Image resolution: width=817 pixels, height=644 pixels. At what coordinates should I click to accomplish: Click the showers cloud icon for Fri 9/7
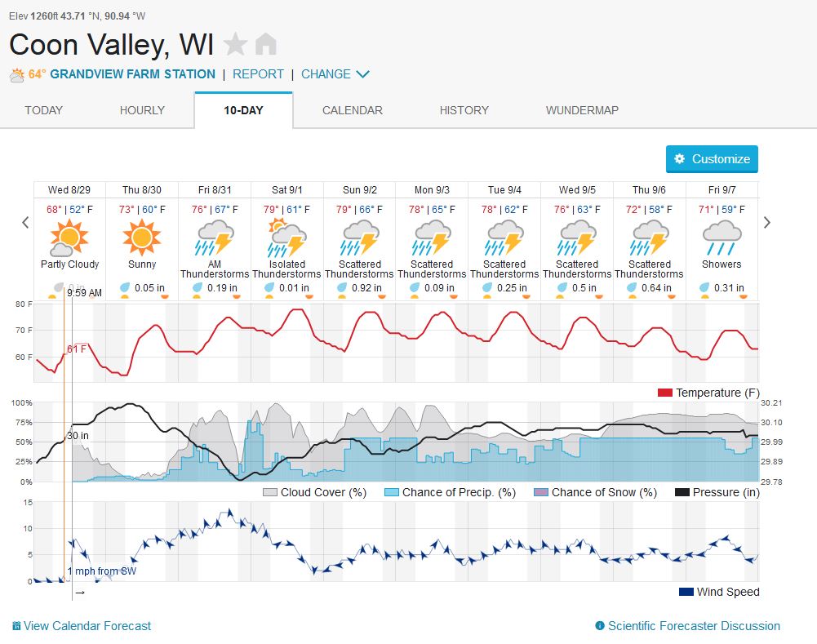pyautogui.click(x=722, y=238)
